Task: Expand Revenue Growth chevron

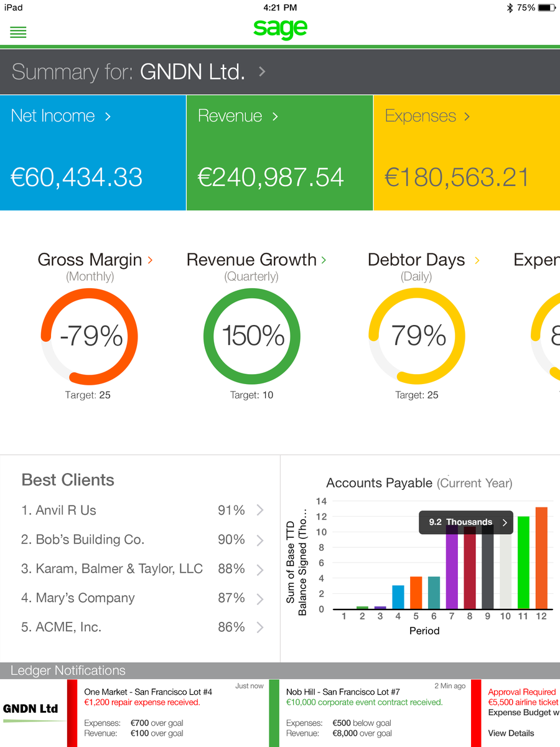Action: click(324, 260)
